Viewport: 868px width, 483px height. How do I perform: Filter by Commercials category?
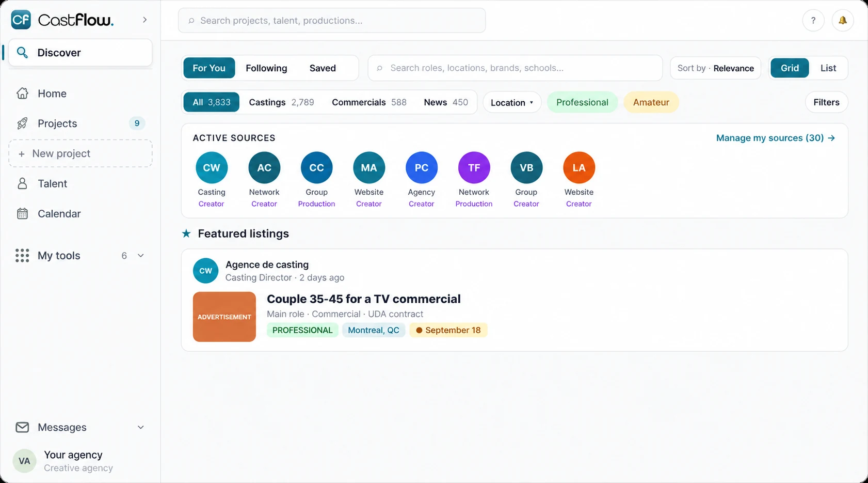369,102
